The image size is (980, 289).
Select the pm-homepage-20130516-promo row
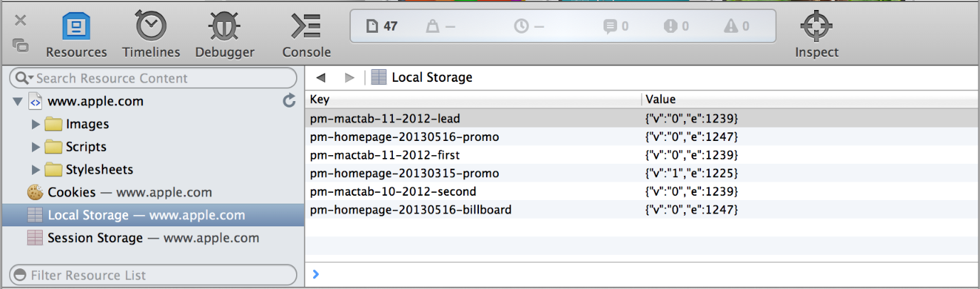point(404,137)
